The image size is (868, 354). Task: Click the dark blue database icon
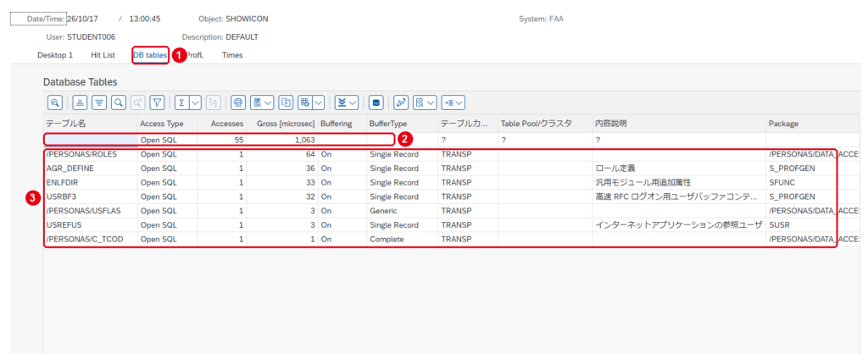click(x=376, y=102)
